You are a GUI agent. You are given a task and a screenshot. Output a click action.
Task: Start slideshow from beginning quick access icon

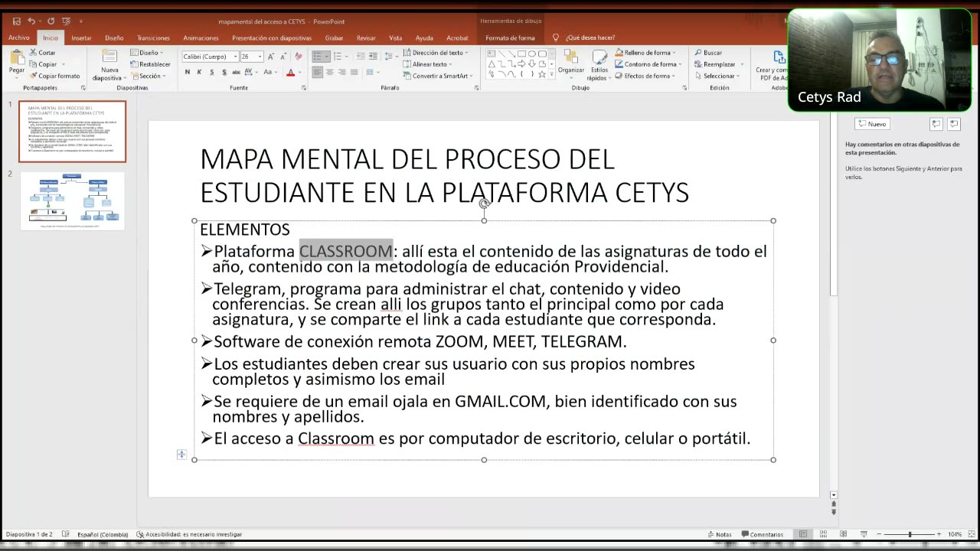tap(67, 21)
